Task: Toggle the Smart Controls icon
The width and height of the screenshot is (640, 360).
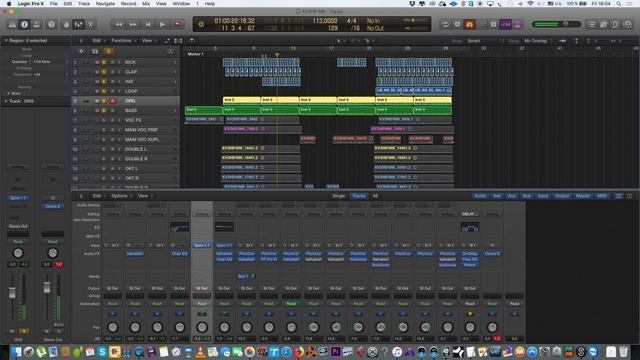Action: click(x=67, y=24)
